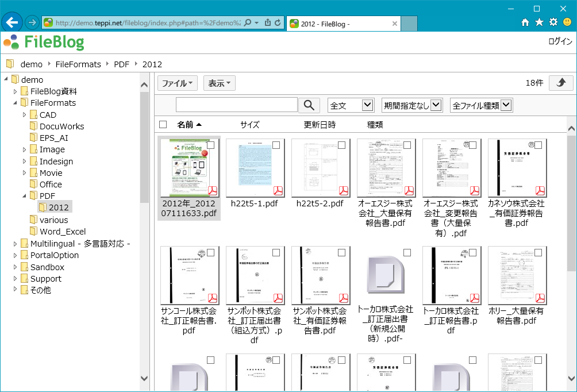
Task: Open the 全文 search scope dropdown
Action: coord(351,106)
